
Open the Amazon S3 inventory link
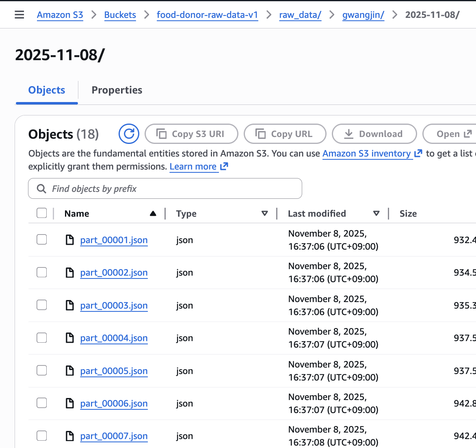[x=367, y=154]
